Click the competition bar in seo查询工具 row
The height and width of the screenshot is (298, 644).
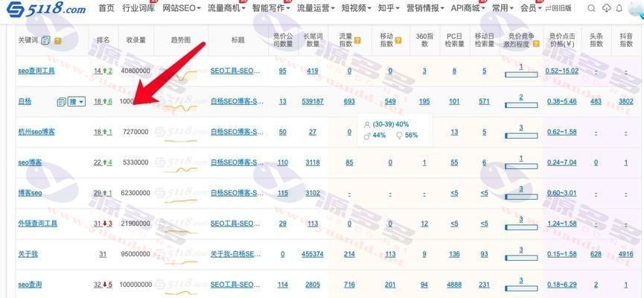point(521,74)
